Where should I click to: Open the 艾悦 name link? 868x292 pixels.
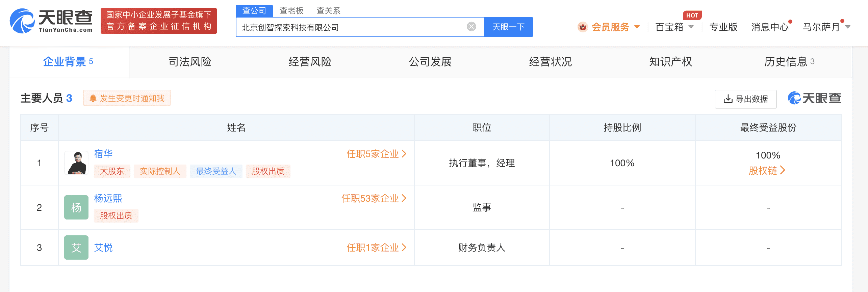(x=103, y=247)
